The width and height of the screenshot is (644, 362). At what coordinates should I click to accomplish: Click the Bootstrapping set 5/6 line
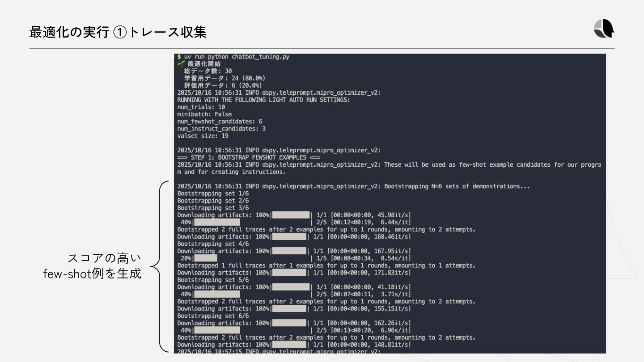213,280
